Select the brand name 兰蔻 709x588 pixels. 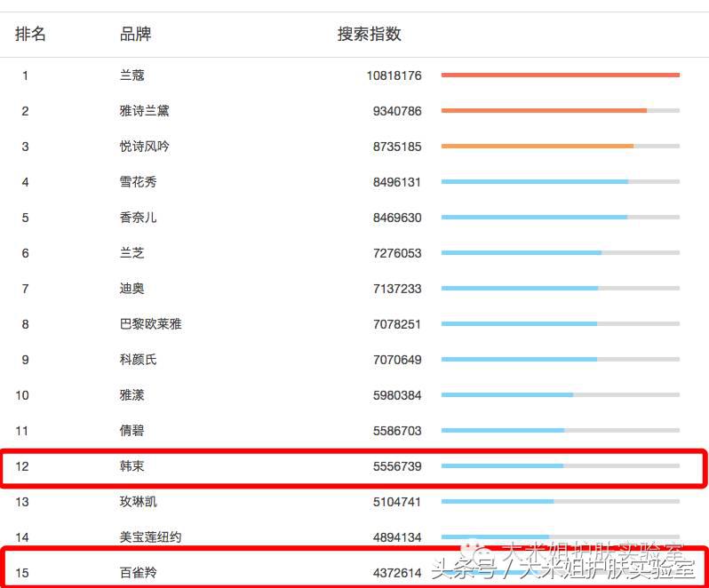point(132,75)
